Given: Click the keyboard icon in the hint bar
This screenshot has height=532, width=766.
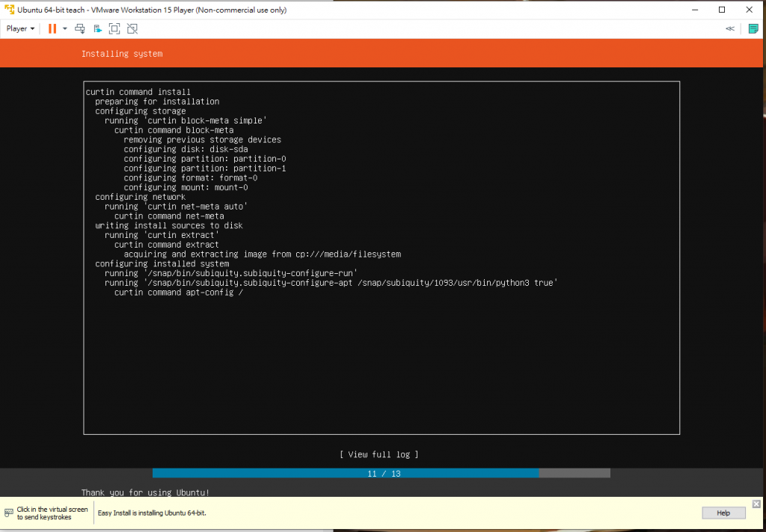Looking at the screenshot, I should point(9,513).
